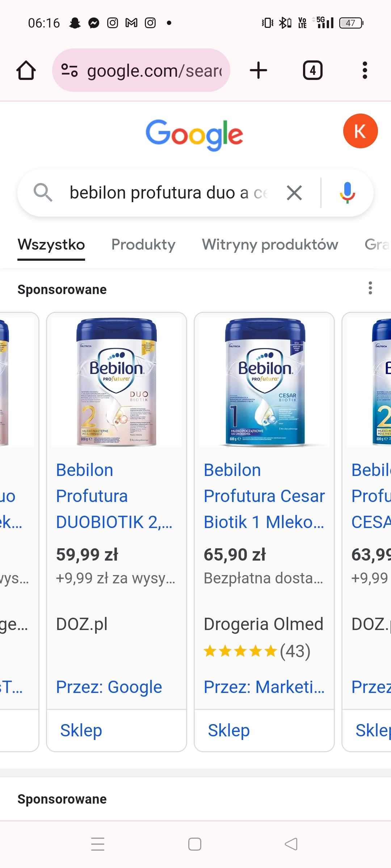The width and height of the screenshot is (391, 868).
Task: Open the tab switcher showing 4 tabs
Action: pyautogui.click(x=312, y=70)
